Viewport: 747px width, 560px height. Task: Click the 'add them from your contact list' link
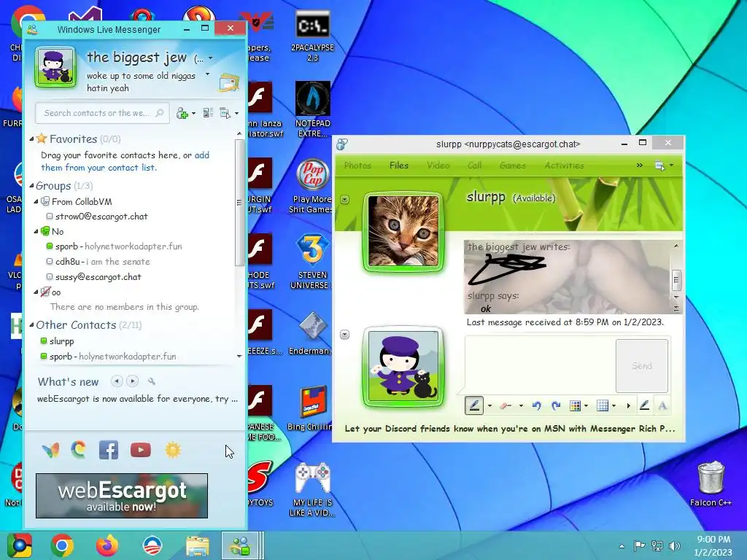pyautogui.click(x=125, y=161)
